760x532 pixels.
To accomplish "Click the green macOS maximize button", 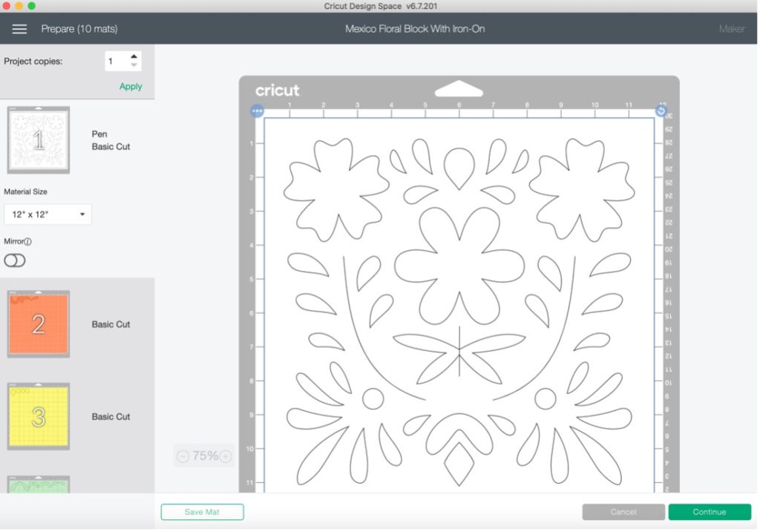I will [31, 6].
